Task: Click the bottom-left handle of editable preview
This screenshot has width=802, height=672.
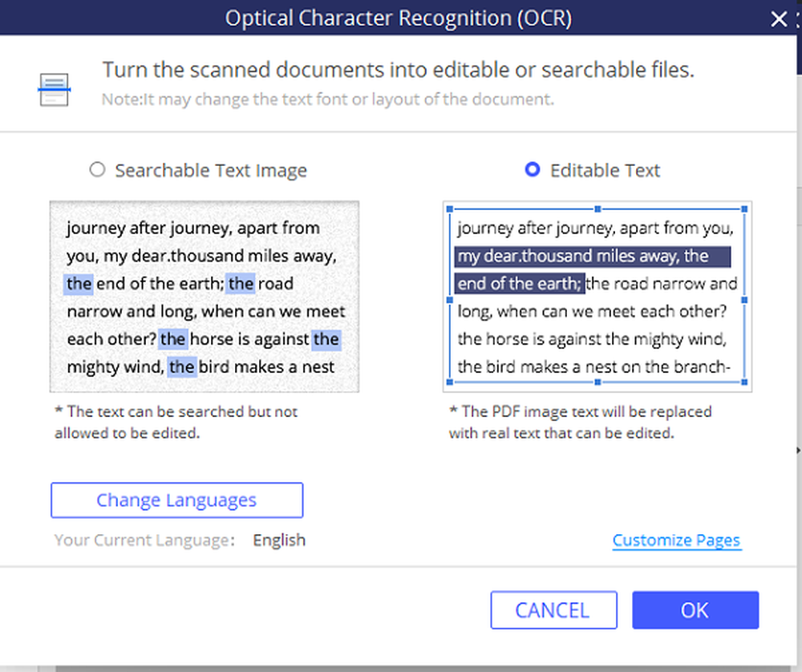Action: (451, 383)
